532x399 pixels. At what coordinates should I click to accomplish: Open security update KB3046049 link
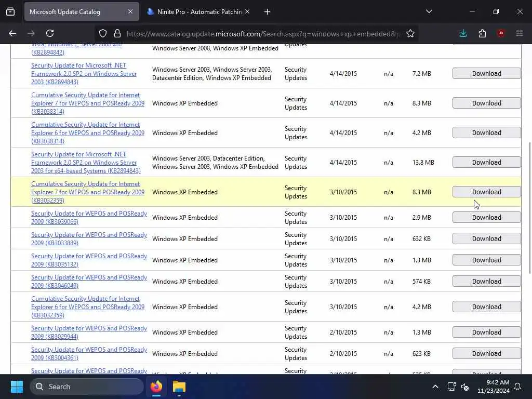click(89, 282)
